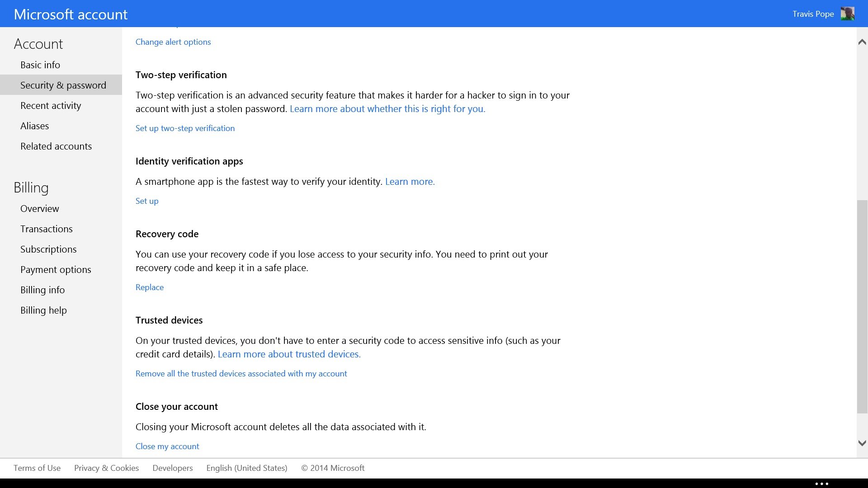Open Related accounts settings
Screen dimensions: 868x488
click(x=56, y=146)
